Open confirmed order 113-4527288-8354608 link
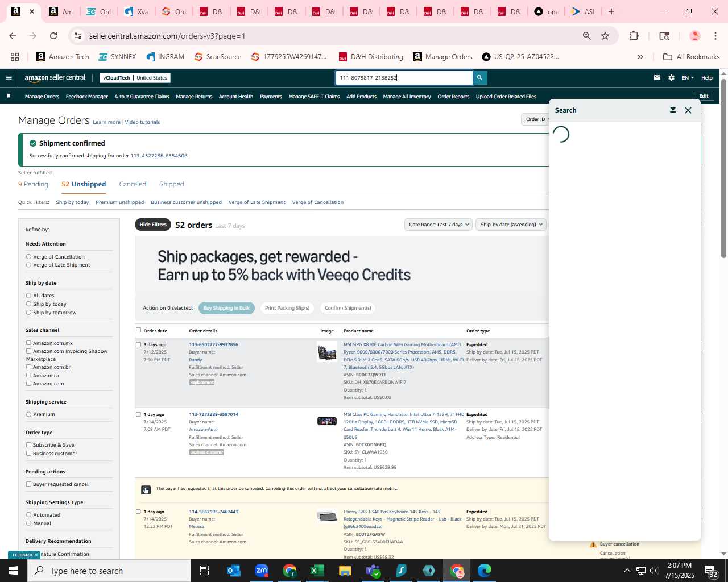This screenshot has width=728, height=582. (159, 156)
